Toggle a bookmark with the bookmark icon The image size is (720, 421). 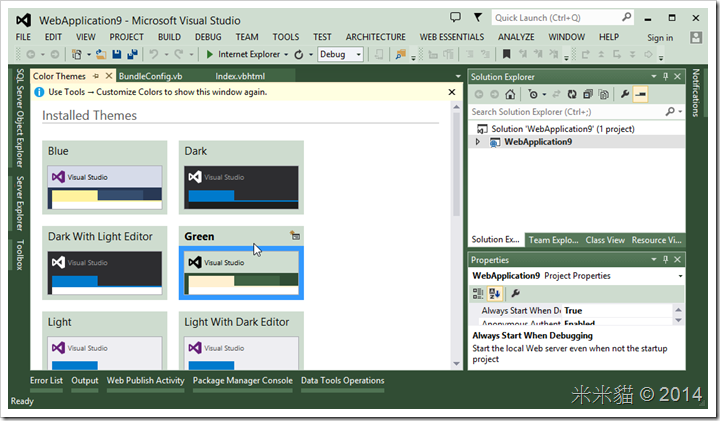pyautogui.click(x=506, y=54)
